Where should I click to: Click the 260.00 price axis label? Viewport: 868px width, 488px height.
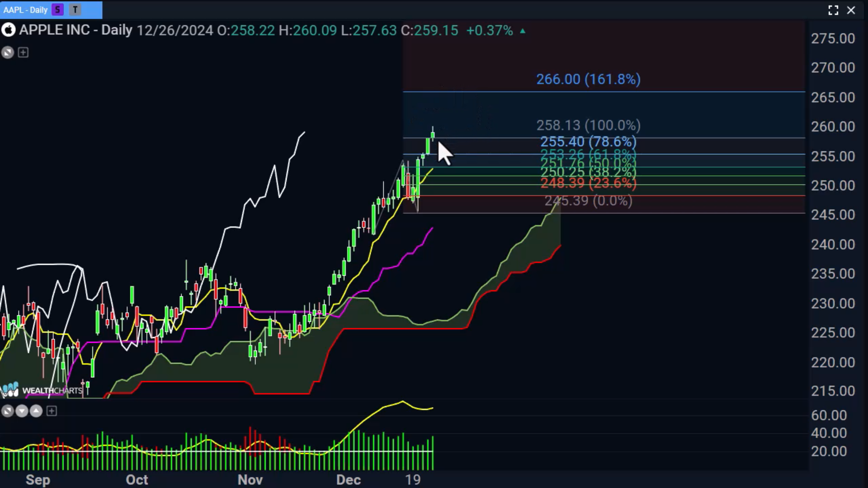click(x=833, y=127)
